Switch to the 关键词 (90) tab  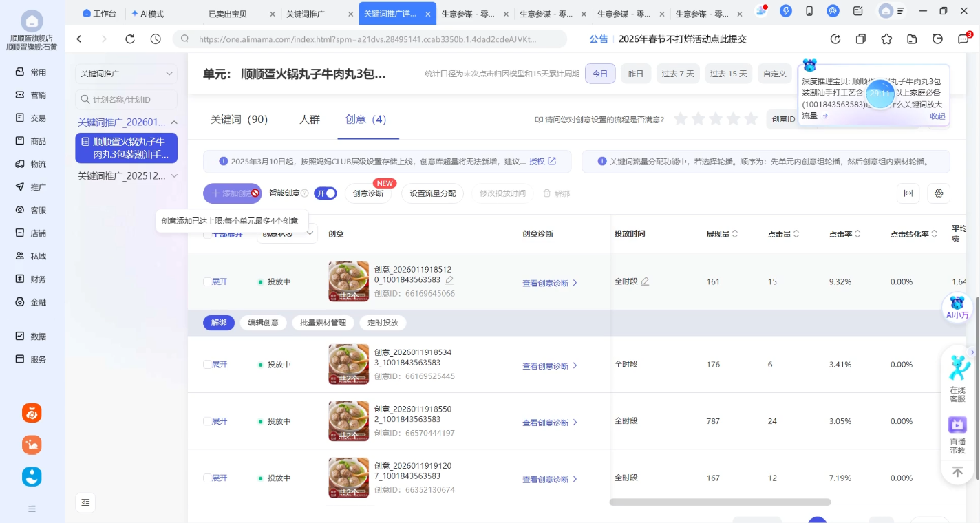[239, 119]
